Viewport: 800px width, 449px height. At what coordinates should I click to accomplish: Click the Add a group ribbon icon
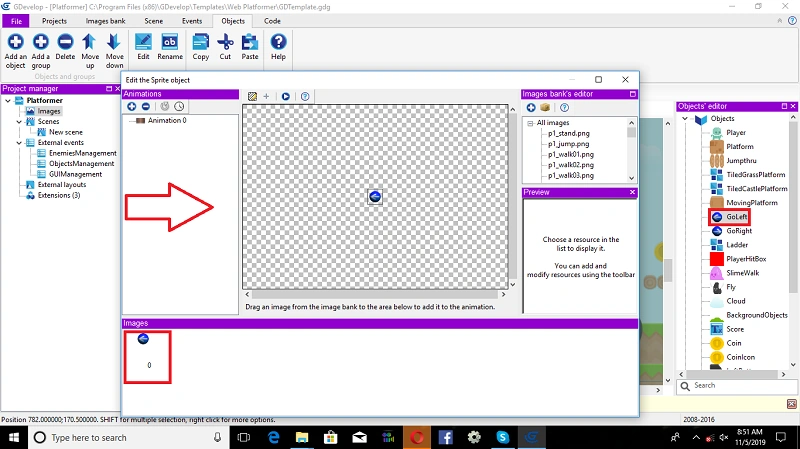click(41, 42)
